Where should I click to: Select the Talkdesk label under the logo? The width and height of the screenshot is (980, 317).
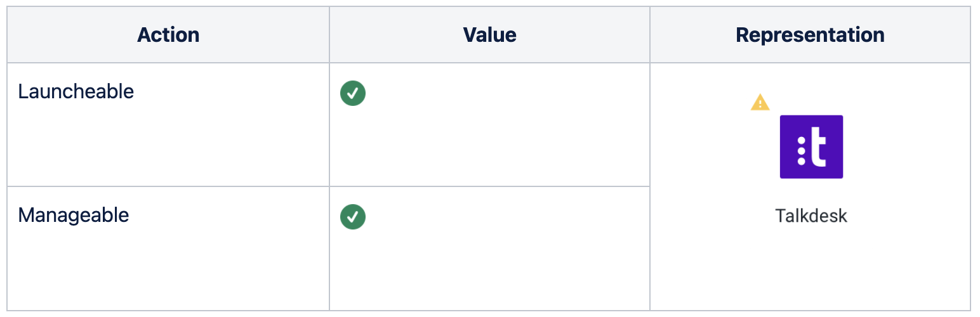click(811, 216)
